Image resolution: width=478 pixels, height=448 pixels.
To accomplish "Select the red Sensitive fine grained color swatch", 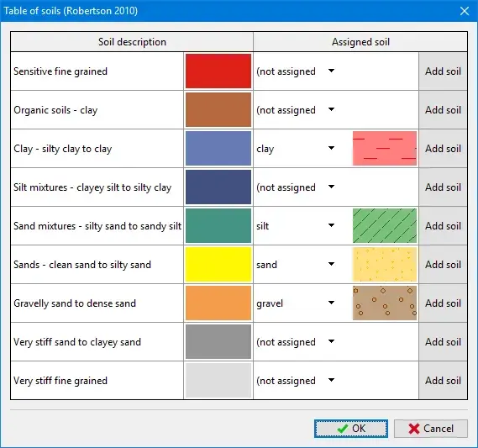I will coord(218,71).
